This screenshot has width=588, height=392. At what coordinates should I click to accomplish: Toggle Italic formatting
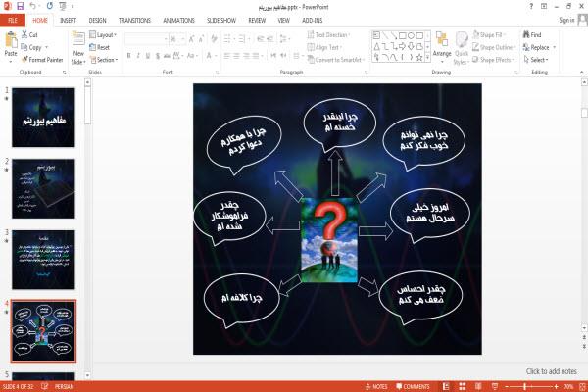pos(138,56)
